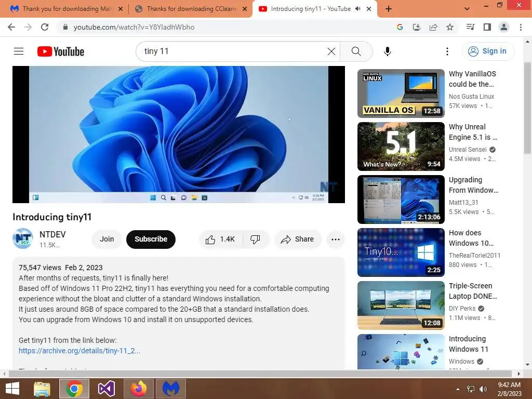Close the CCleaner browser tab
The height and width of the screenshot is (399, 532).
[x=244, y=9]
